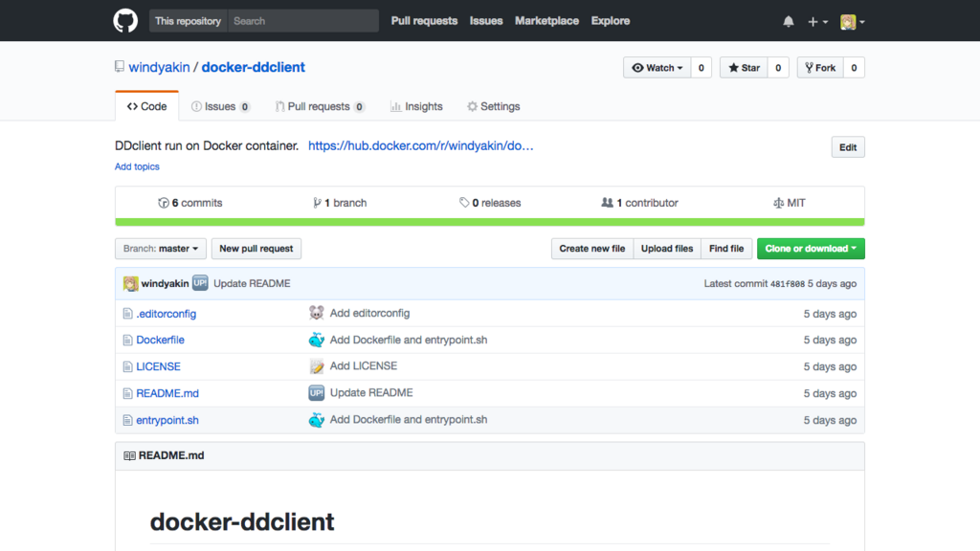Image resolution: width=980 pixels, height=551 pixels.
Task: Open the LICENSE file
Action: point(158,366)
